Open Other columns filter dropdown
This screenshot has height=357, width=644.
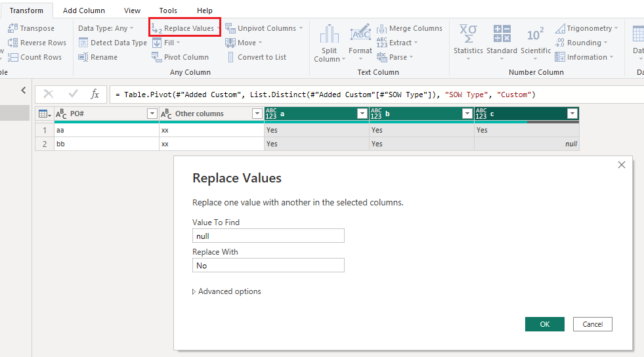pos(257,114)
